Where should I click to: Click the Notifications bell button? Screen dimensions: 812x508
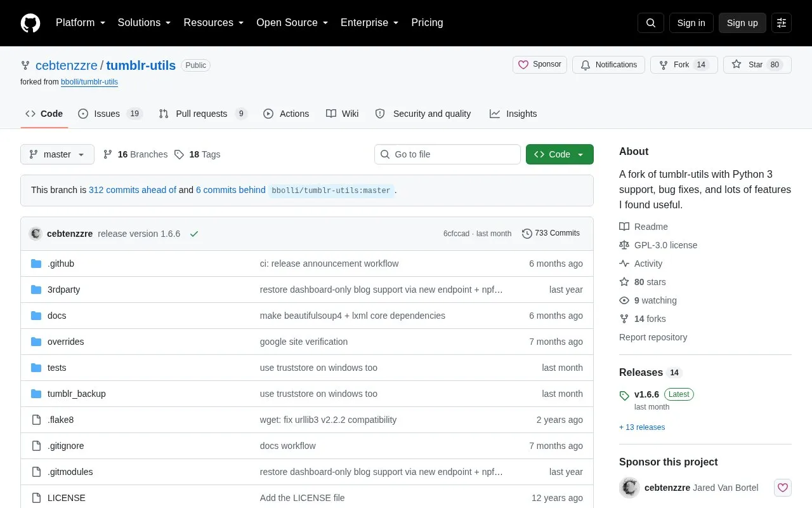pos(608,65)
